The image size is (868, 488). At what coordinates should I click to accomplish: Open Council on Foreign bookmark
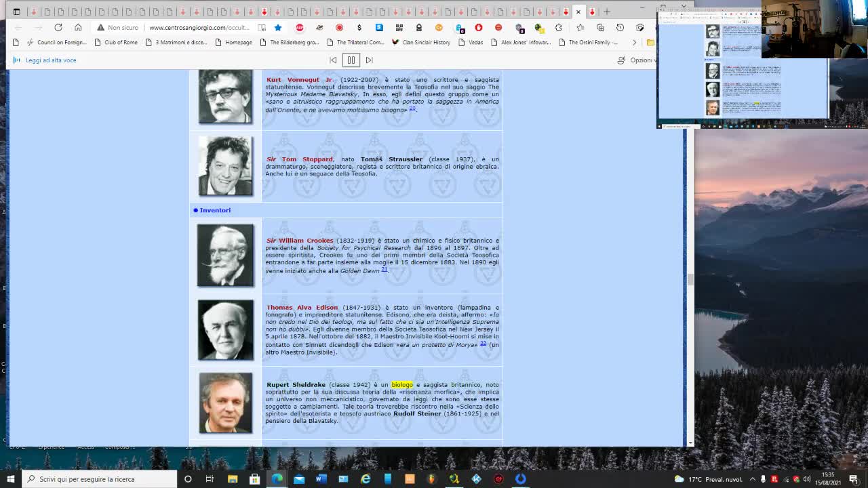pyautogui.click(x=56, y=42)
